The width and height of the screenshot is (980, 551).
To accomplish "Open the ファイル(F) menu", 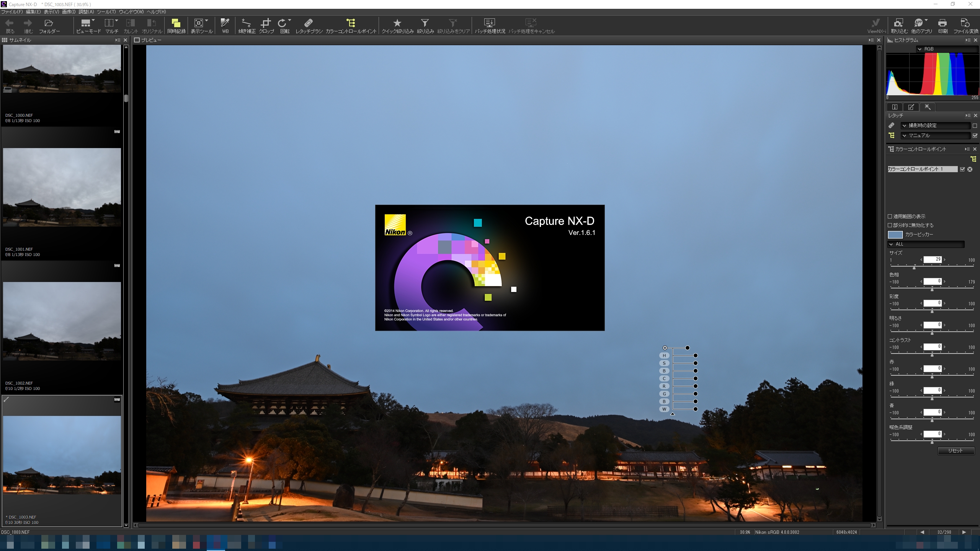I will click(x=12, y=12).
